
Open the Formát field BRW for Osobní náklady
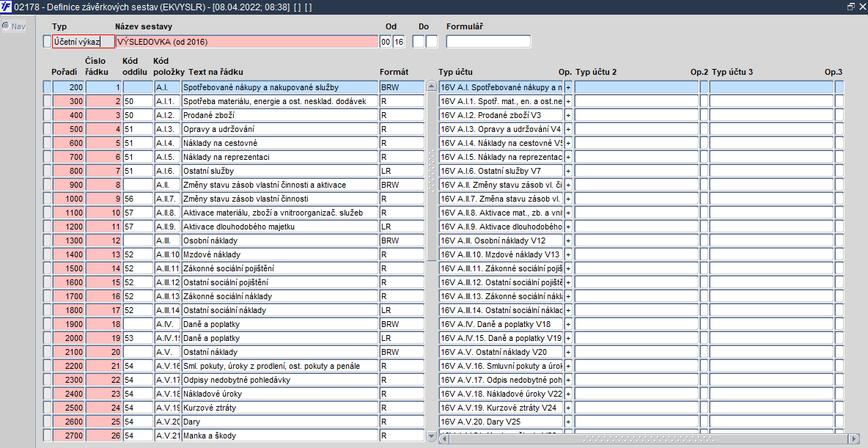402,240
